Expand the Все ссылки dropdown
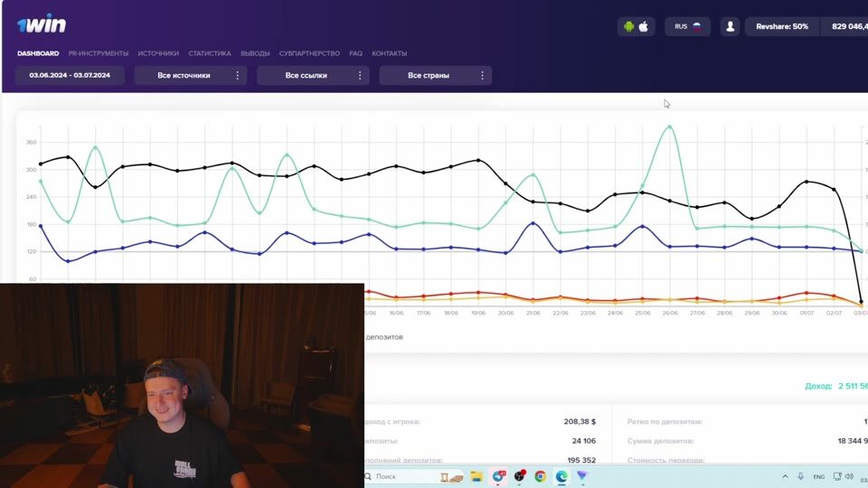Image resolution: width=868 pixels, height=488 pixels. tap(313, 76)
